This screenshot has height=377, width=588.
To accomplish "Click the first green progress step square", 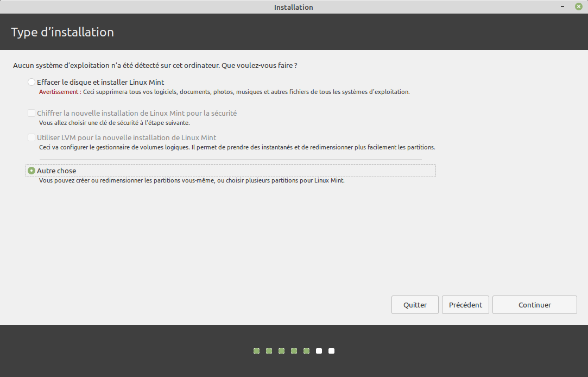I will coord(256,351).
